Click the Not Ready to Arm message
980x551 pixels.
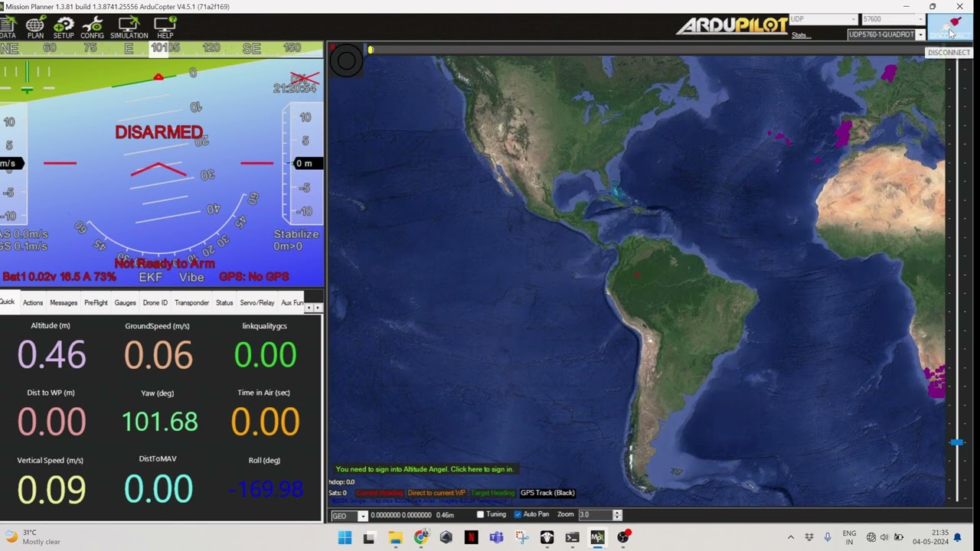click(x=165, y=263)
